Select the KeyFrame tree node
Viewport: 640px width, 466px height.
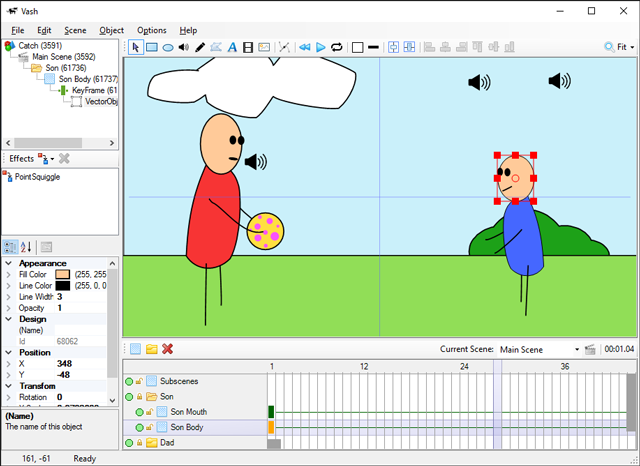point(94,90)
